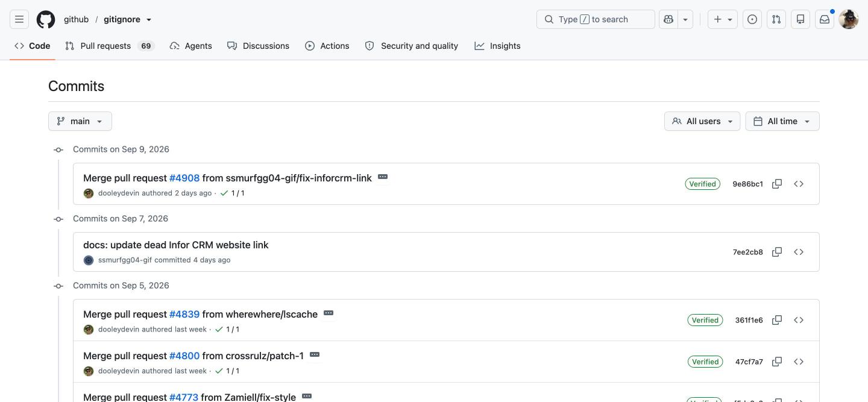
Task: Copy full SHA for commit 7ee2cb8
Action: pyautogui.click(x=777, y=252)
